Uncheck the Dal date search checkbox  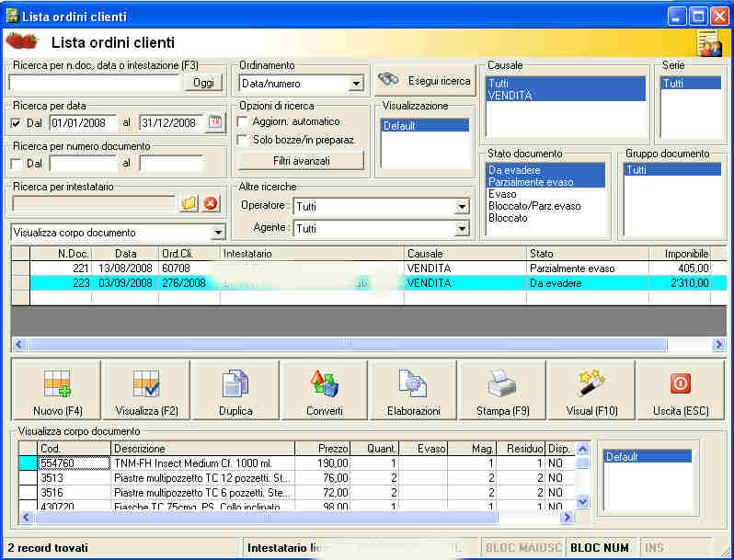click(16, 123)
